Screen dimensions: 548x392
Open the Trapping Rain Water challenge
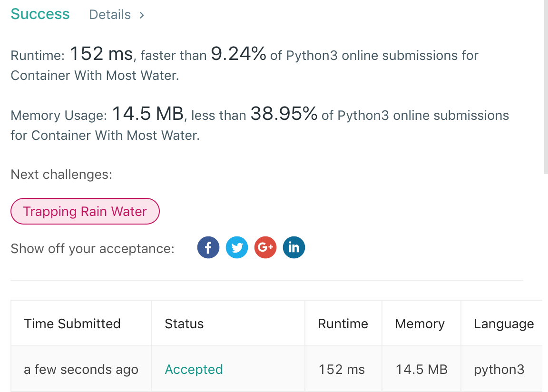85,211
